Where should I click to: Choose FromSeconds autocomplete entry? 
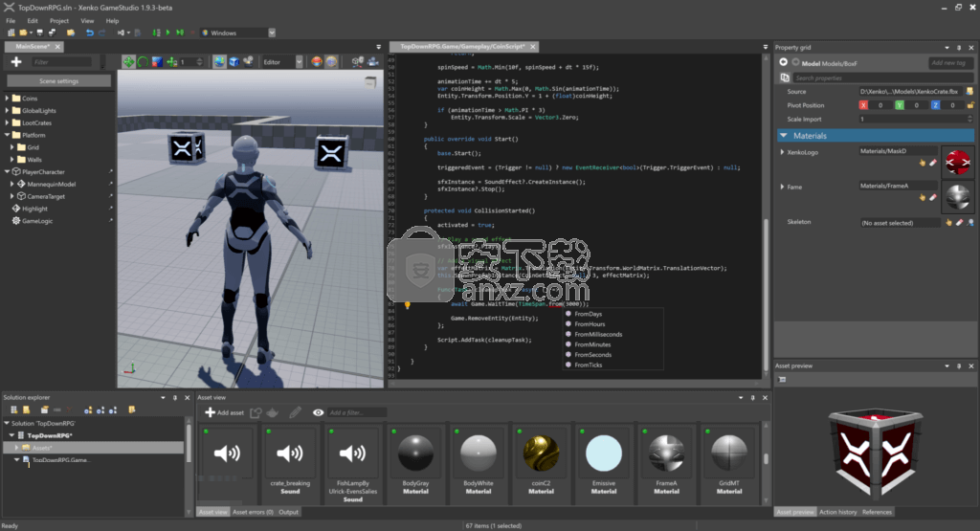click(593, 355)
